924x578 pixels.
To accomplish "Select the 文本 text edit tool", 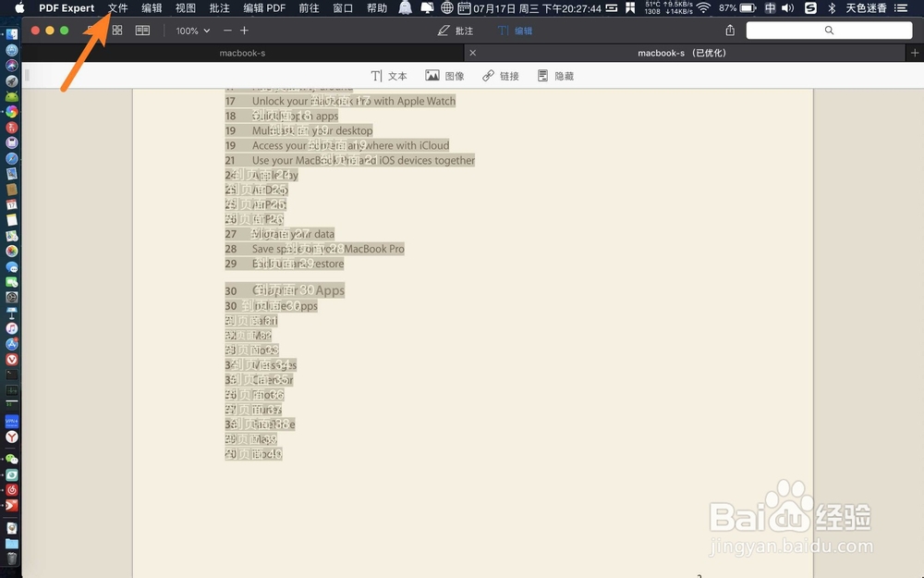I will coord(389,76).
